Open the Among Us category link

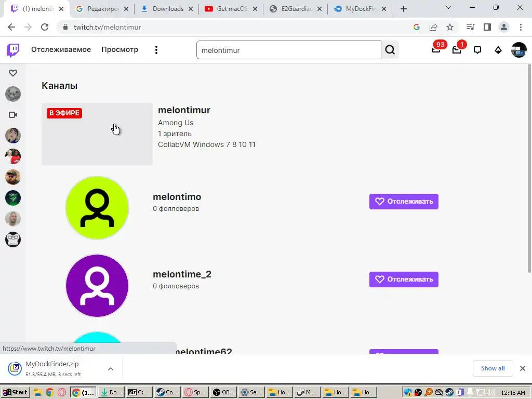(176, 123)
